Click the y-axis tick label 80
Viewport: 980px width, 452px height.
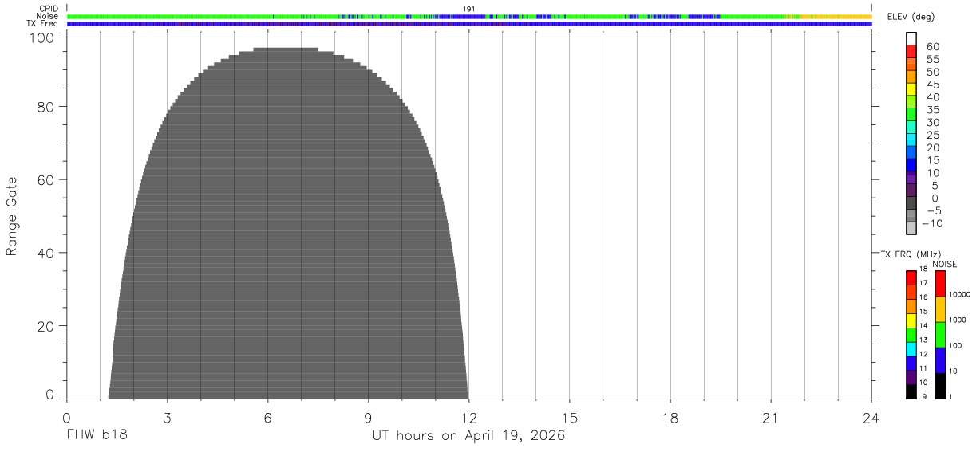[x=45, y=106]
